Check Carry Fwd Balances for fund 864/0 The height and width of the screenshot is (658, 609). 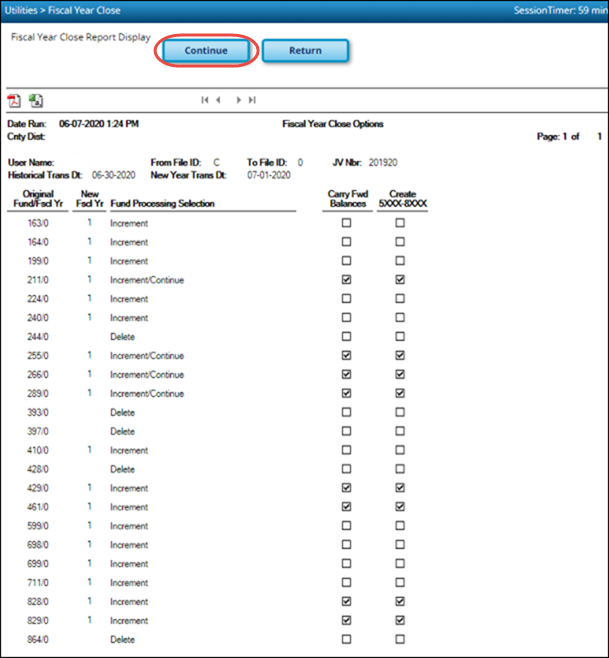[x=346, y=639]
